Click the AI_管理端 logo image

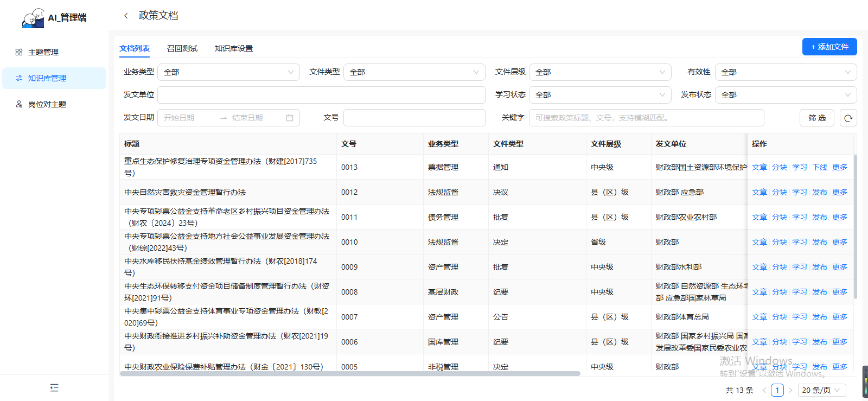(x=33, y=18)
